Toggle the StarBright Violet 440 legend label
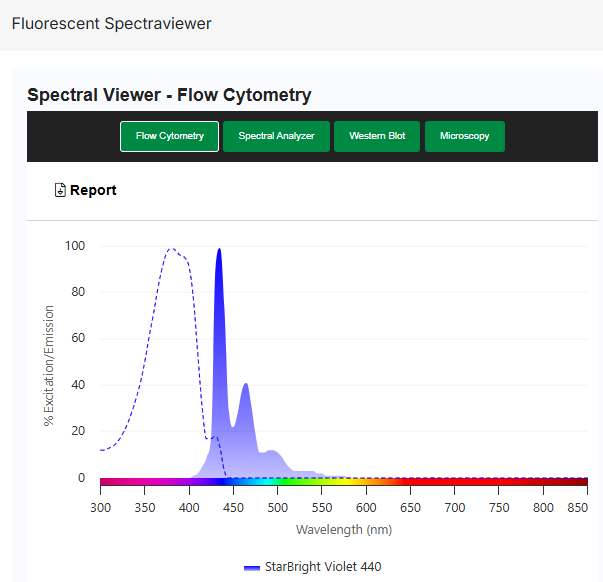 point(322,567)
